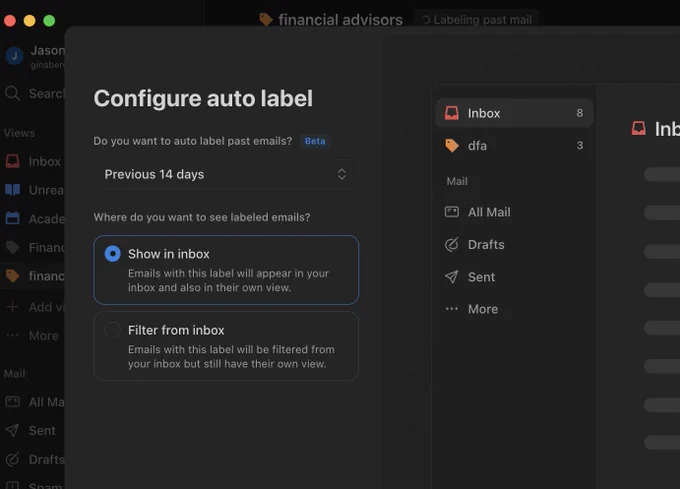Screen dimensions: 680x489
Task: Open the Unread view in the sidebar
Action: click(x=33, y=190)
